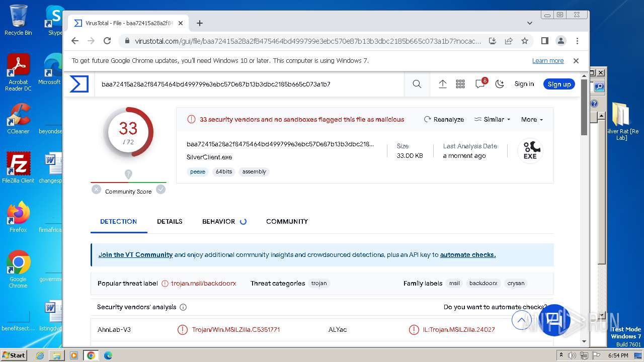Switch to the BEHAVIOR tab
The image size is (644, 362).
[x=219, y=221]
